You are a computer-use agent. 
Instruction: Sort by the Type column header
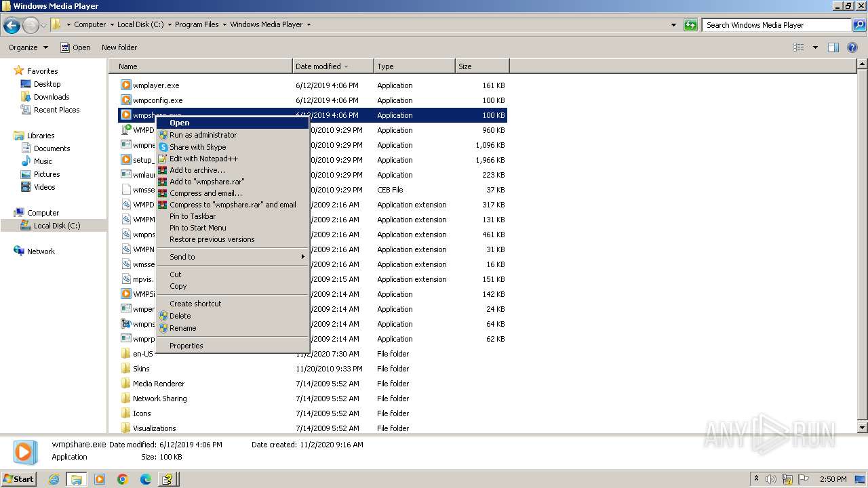tap(414, 66)
